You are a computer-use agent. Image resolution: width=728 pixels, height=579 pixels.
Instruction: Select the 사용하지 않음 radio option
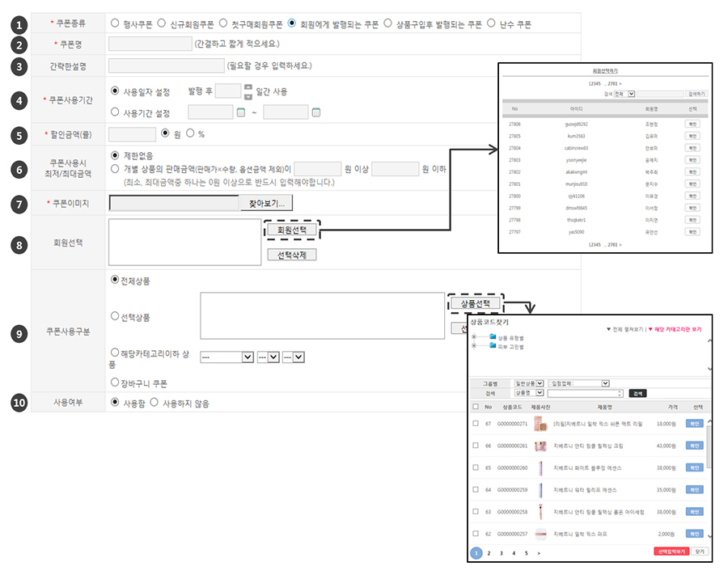154,402
